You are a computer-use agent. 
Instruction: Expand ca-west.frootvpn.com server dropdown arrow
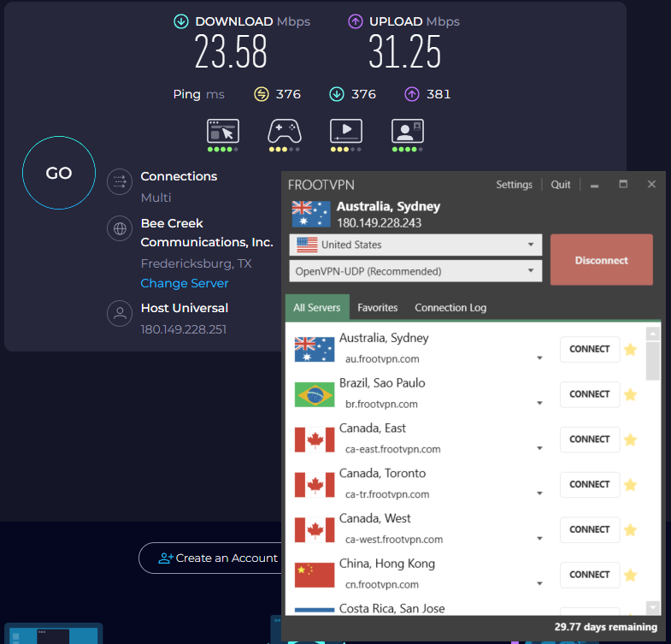click(539, 539)
